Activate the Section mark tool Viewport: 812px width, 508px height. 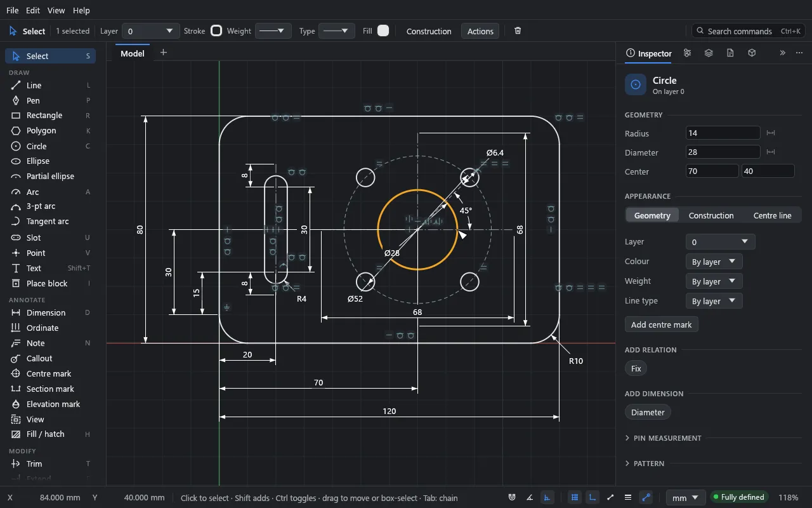coord(51,389)
